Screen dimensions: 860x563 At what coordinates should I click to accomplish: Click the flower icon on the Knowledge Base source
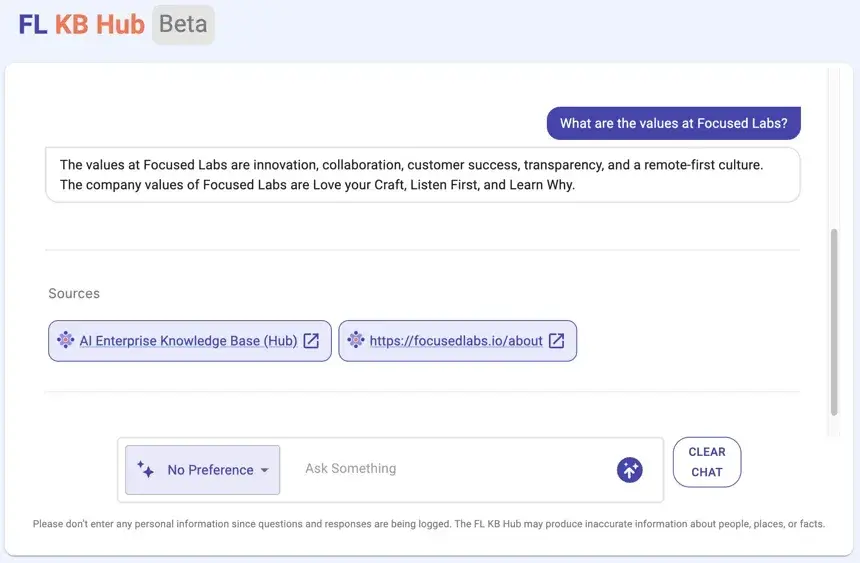tap(65, 340)
